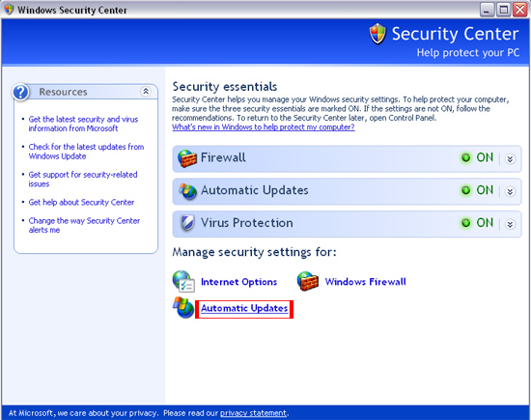The height and width of the screenshot is (420, 531).
Task: Expand the Virus Protection section details
Action: coord(510,224)
